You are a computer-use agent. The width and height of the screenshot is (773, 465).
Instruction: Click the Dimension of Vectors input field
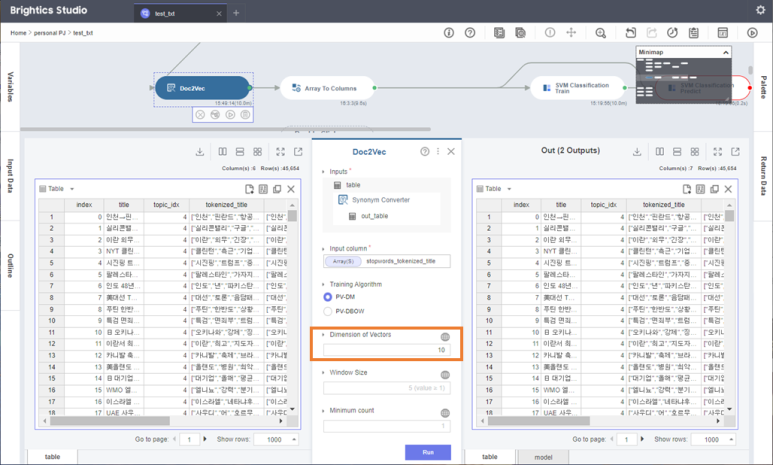tap(386, 350)
